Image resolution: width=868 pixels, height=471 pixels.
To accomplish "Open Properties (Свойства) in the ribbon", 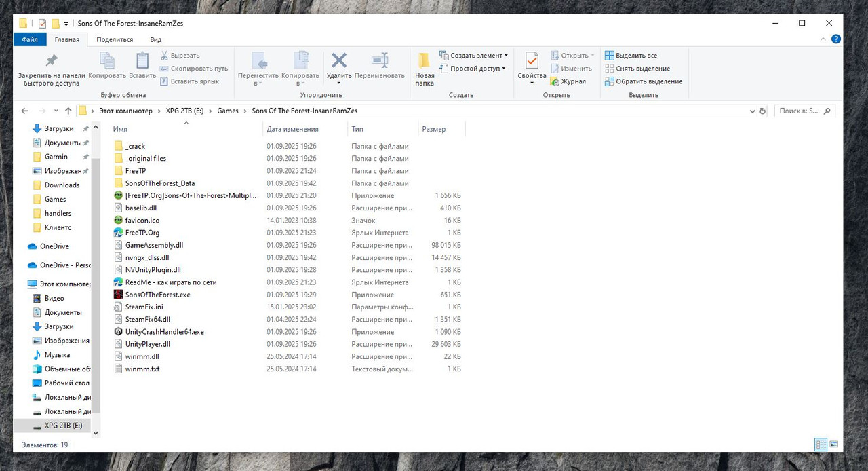I will [532, 61].
